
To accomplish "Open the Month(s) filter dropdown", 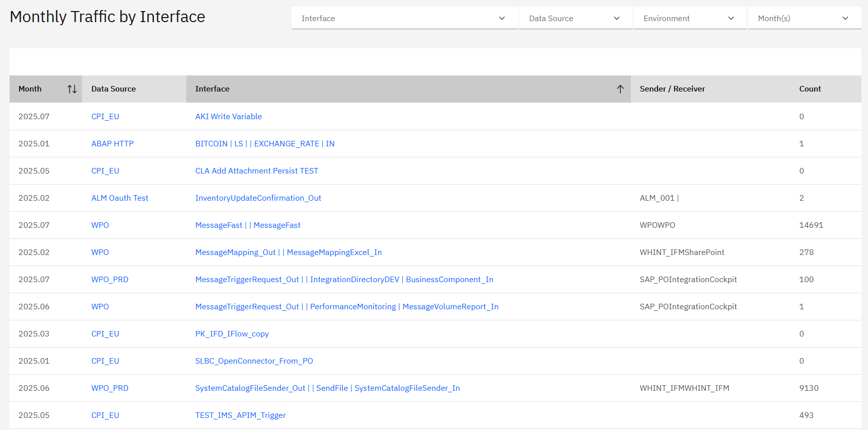I will tap(804, 18).
